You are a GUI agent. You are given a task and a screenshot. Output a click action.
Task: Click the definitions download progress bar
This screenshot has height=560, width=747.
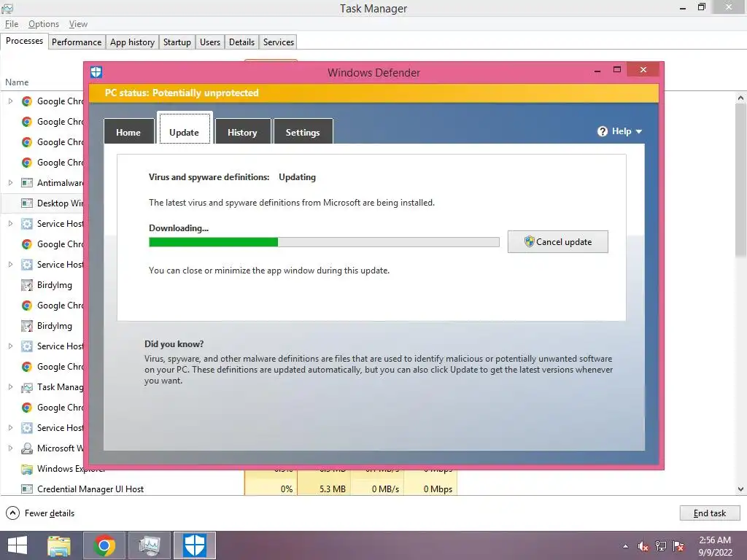(324, 242)
